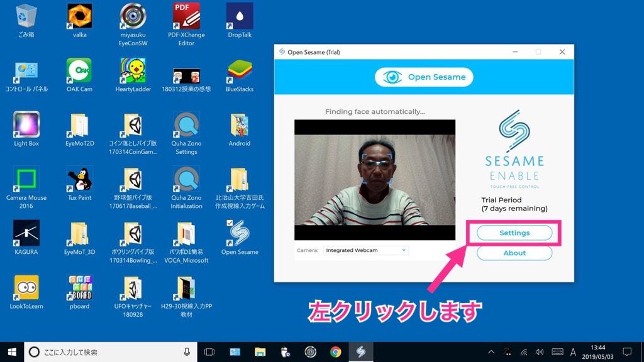Select the Open Sesame desktop shortcut checkbox
644x362 pixels.
(230, 223)
